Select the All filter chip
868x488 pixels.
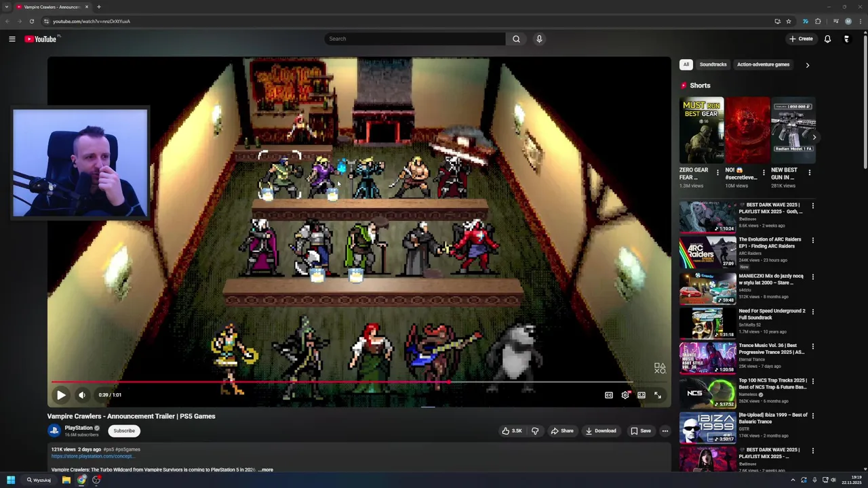[x=686, y=64]
